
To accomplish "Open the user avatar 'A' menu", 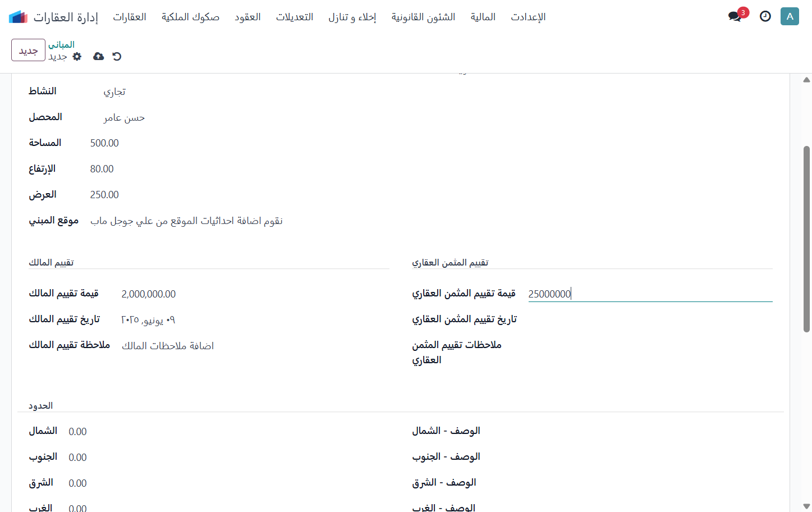I will pyautogui.click(x=790, y=16).
